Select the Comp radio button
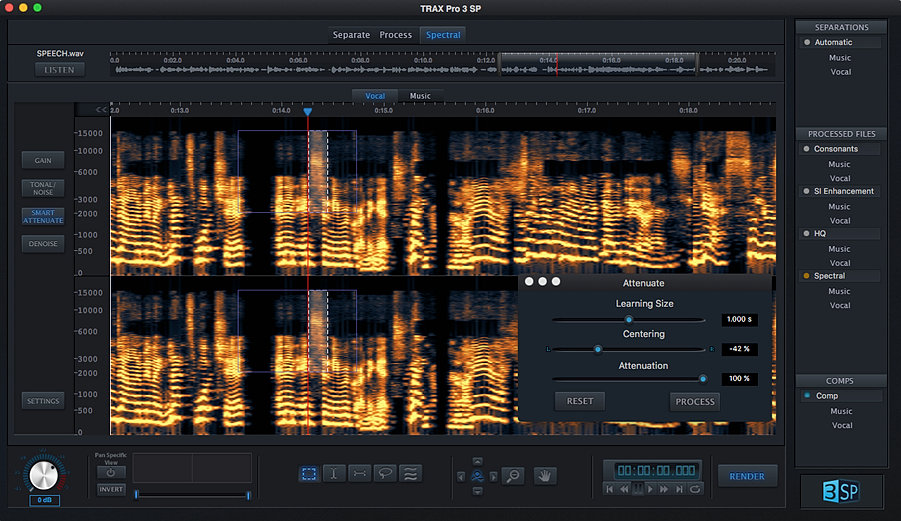Image resolution: width=901 pixels, height=521 pixels. [x=806, y=396]
